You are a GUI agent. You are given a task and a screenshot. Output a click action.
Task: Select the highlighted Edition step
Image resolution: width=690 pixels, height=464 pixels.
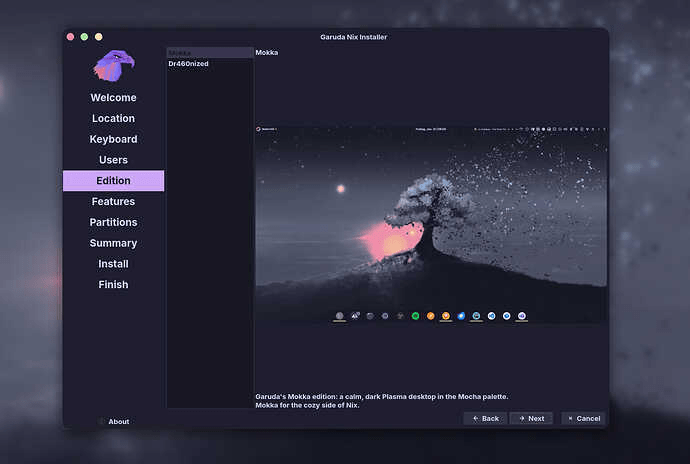tap(113, 180)
